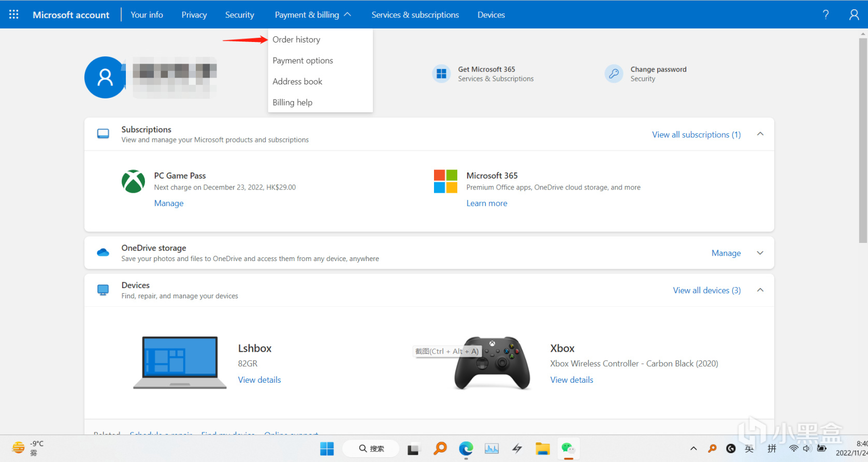Open File Explorer from the taskbar
868x462 pixels.
(x=542, y=449)
